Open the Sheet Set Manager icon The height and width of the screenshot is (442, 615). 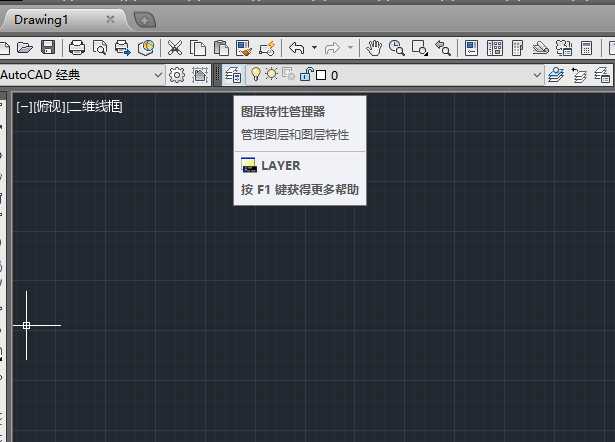coord(540,48)
